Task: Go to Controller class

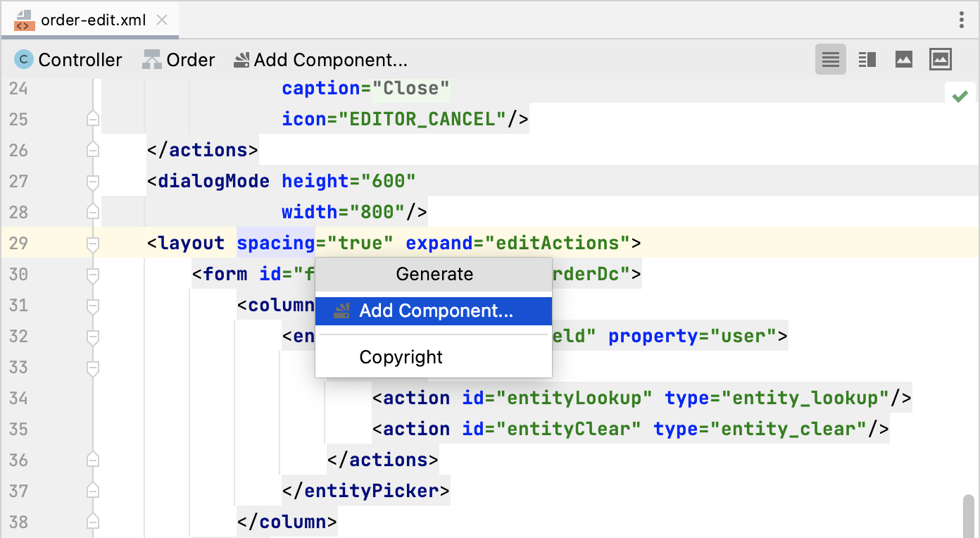Action: [68, 60]
